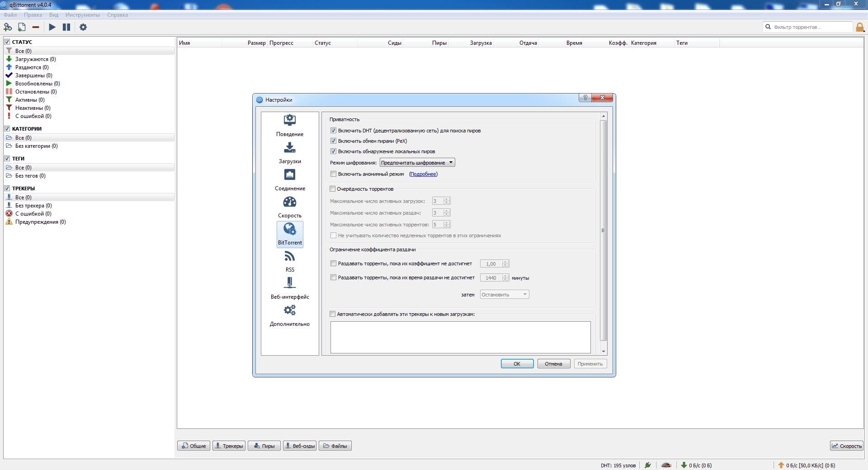The height and width of the screenshot is (470, 868).
Task: Click the add torrent file toolbar icon
Action: (22, 27)
